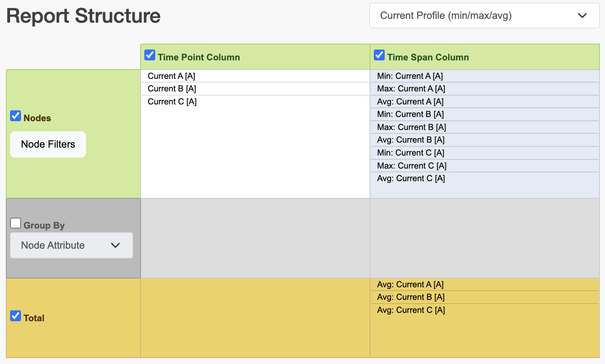Check the Group By checkbox

click(x=16, y=223)
